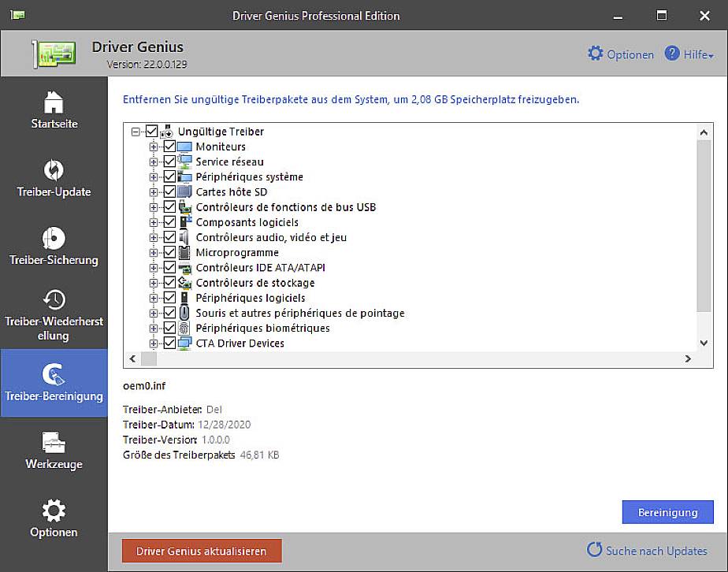Uncheck CTA Driver Devices
Viewport: 728px width, 572px height.
170,343
